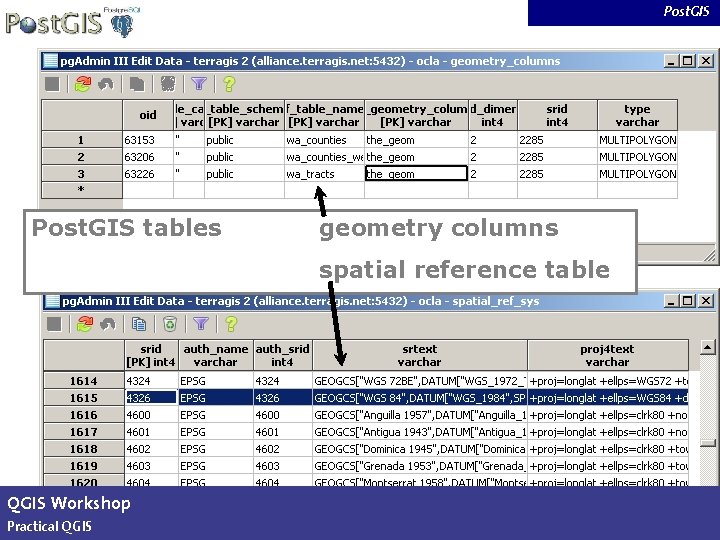Maximize the geometry_columns window

(x=687, y=61)
